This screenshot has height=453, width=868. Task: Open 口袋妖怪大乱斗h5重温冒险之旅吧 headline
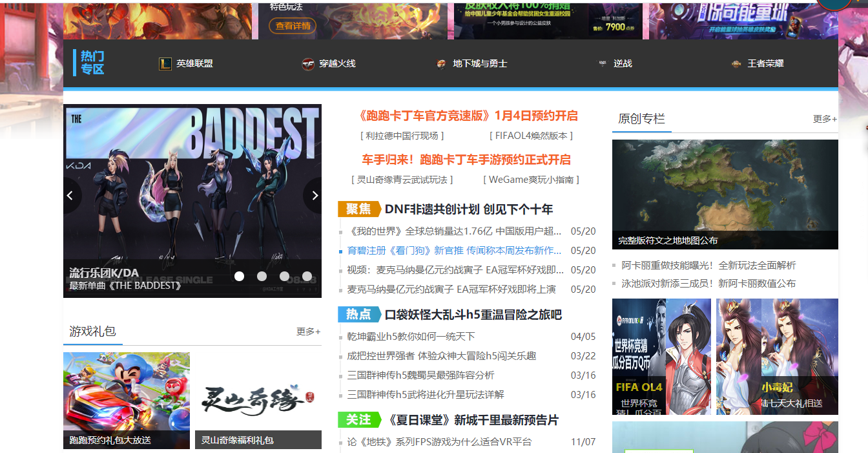473,315
